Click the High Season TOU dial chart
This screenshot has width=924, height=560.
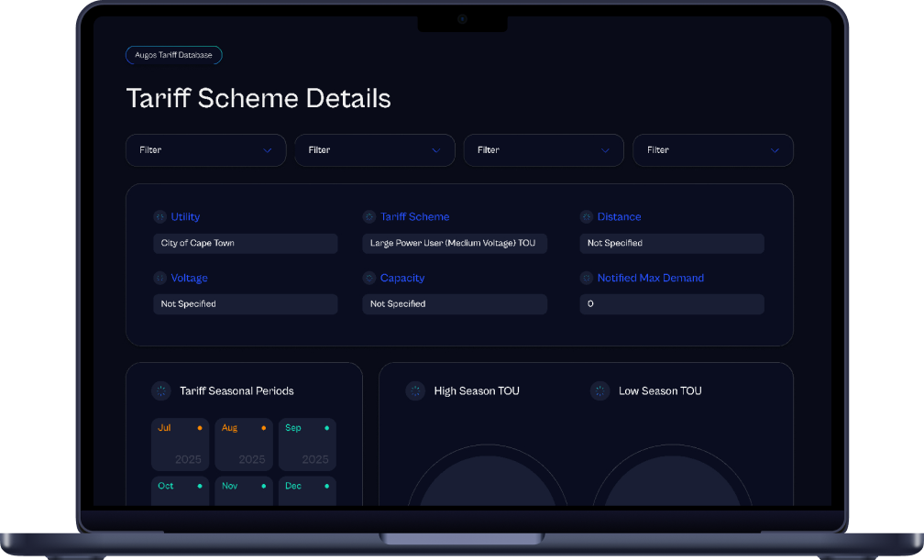pyautogui.click(x=488, y=476)
